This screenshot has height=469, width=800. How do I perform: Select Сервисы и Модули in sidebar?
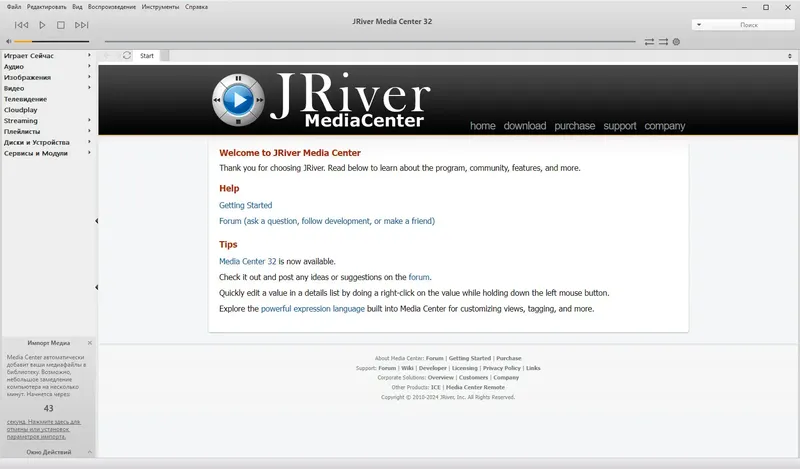[35, 153]
